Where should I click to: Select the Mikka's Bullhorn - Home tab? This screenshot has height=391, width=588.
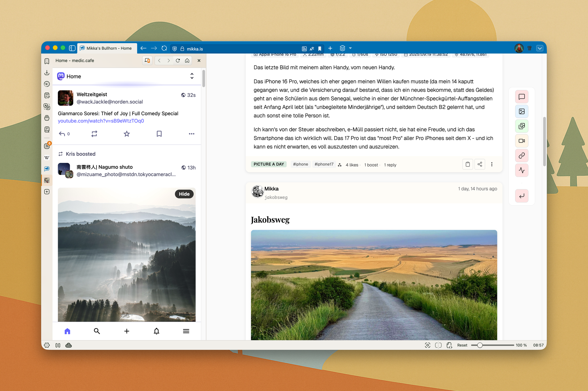(x=107, y=48)
